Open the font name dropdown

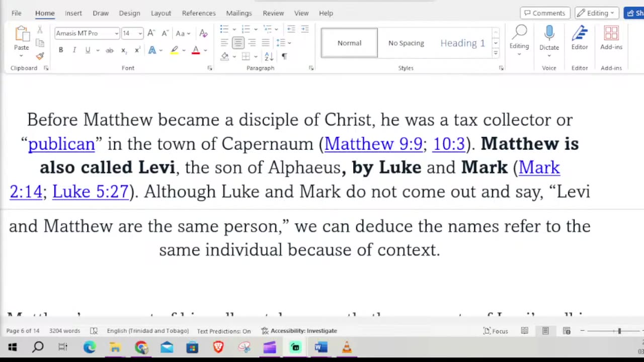pyautogui.click(x=117, y=33)
